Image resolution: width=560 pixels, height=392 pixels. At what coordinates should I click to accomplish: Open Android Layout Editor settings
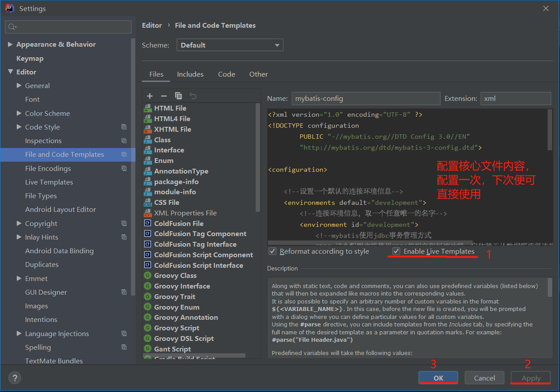pos(60,210)
